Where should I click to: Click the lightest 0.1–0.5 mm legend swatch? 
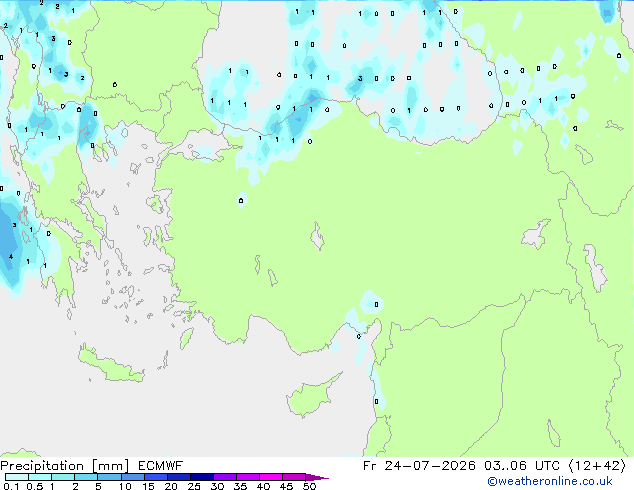(17, 477)
